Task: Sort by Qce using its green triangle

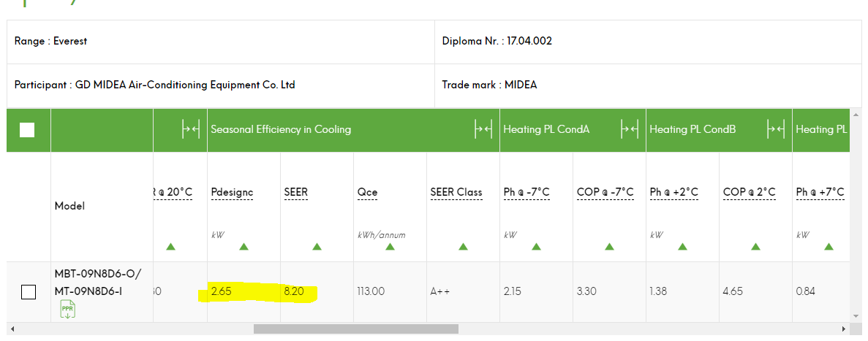Action: [x=390, y=247]
